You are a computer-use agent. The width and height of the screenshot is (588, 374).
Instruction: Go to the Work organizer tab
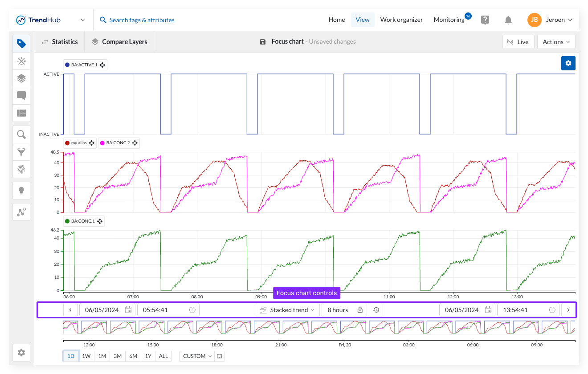(x=401, y=20)
